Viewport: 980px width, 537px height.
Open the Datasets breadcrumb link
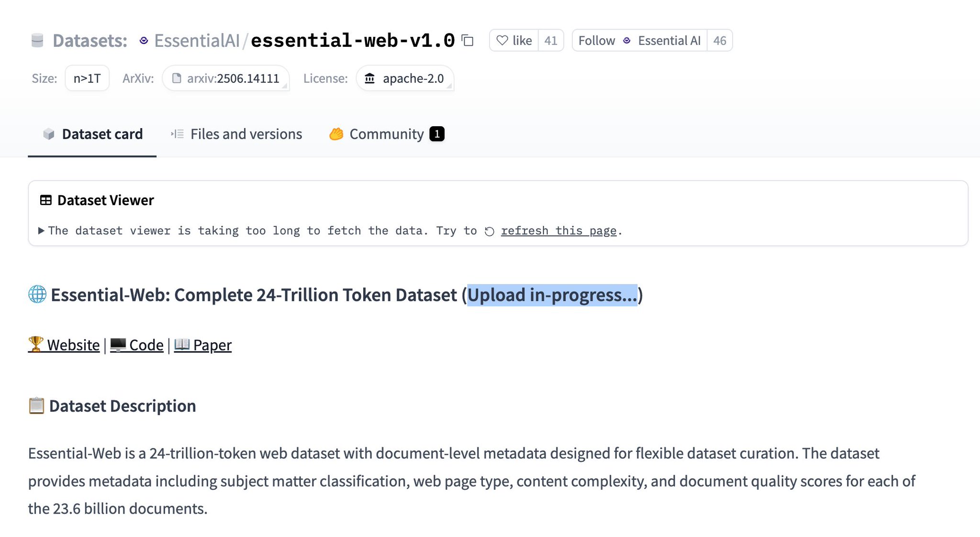click(x=90, y=41)
